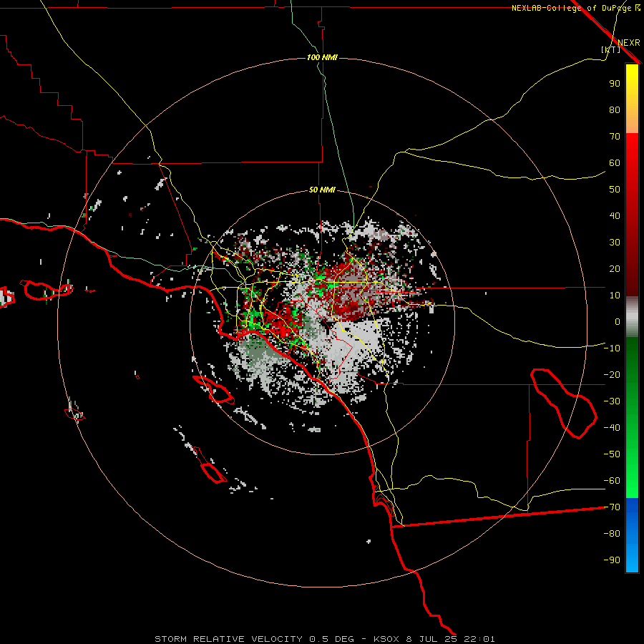
Task: Click the 0 value on velocity scale
Action: [x=618, y=322]
